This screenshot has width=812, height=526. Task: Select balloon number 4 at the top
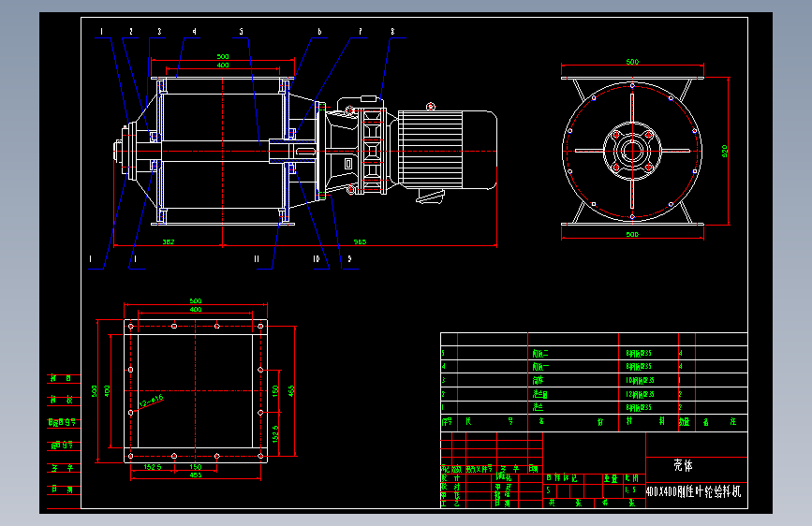[x=195, y=32]
